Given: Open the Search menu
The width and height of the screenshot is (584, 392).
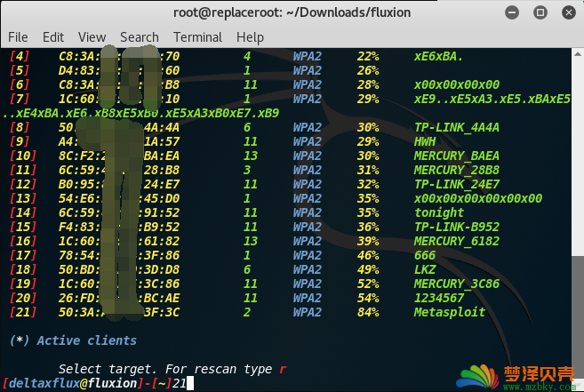Looking at the screenshot, I should click(x=140, y=37).
